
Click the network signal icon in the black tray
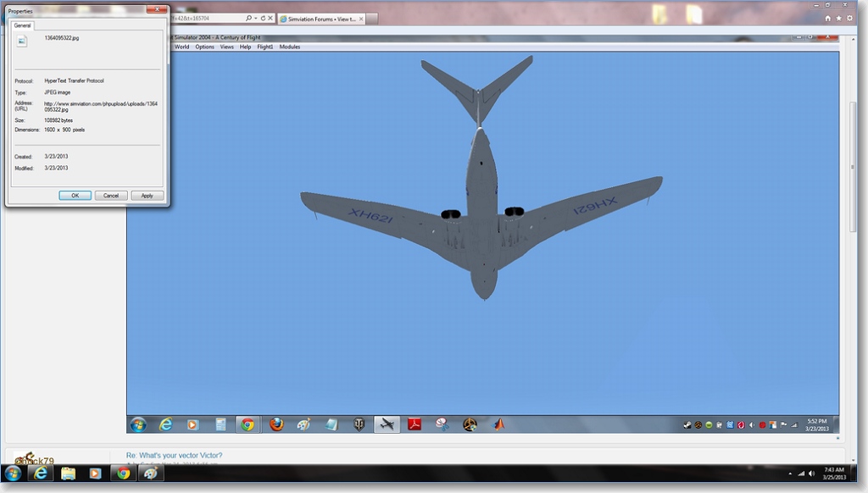[801, 474]
